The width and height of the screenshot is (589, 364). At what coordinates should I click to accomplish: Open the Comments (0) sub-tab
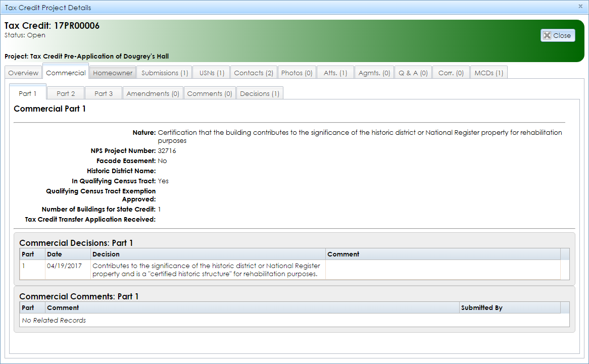[x=209, y=93]
